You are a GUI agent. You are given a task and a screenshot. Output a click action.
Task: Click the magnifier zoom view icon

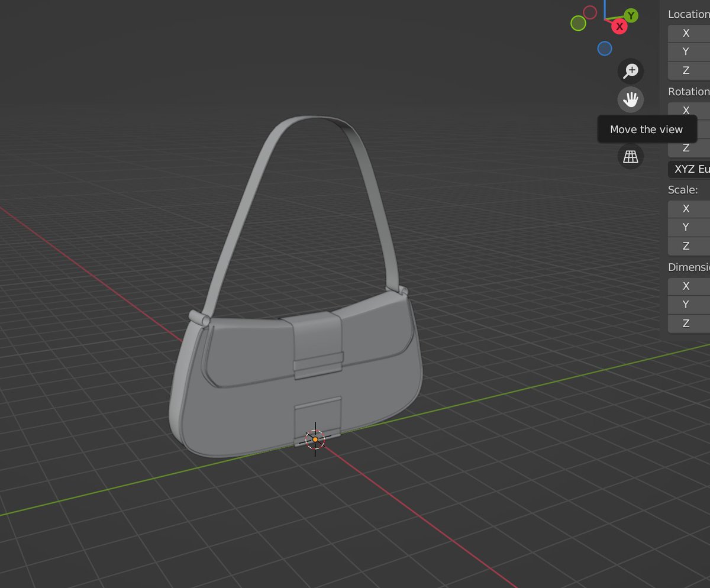[x=631, y=71]
